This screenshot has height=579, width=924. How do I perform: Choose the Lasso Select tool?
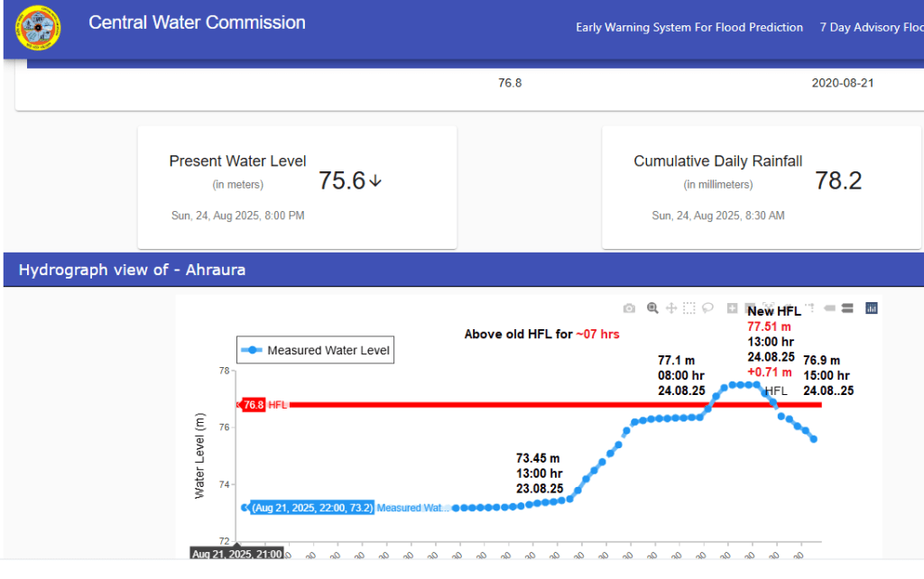(x=708, y=308)
